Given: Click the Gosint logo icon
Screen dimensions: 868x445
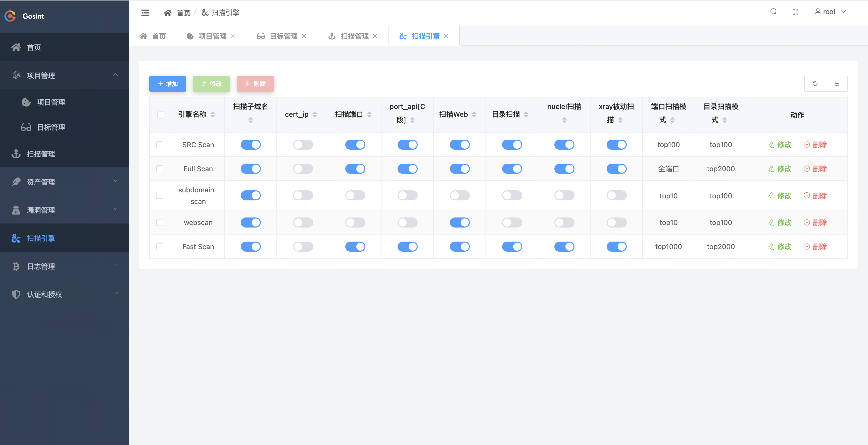Looking at the screenshot, I should (10, 16).
